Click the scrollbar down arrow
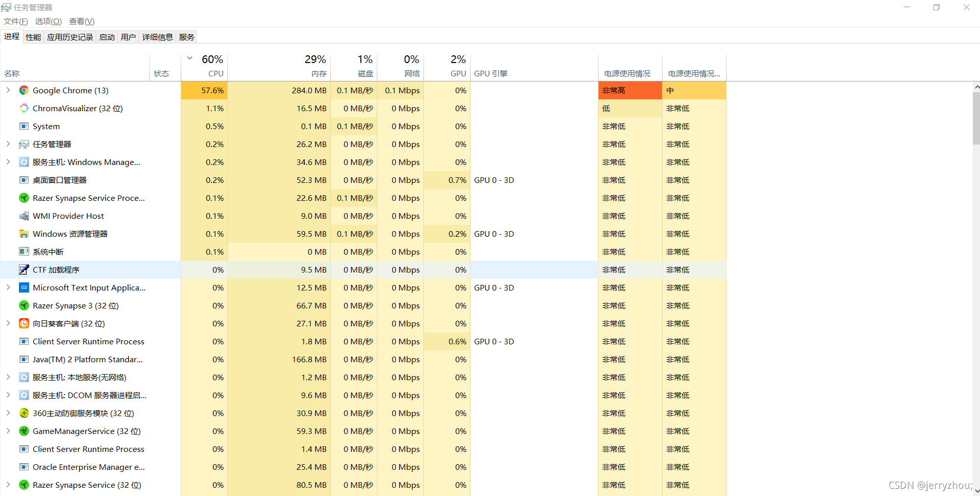The width and height of the screenshot is (980, 496). click(976, 491)
